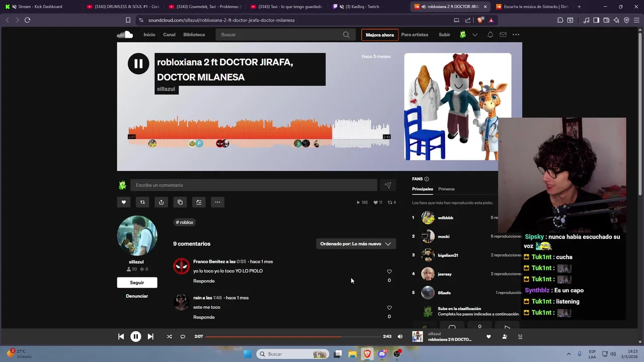This screenshot has height=362, width=644.
Task: Open a new browser tab
Action: coord(579,7)
